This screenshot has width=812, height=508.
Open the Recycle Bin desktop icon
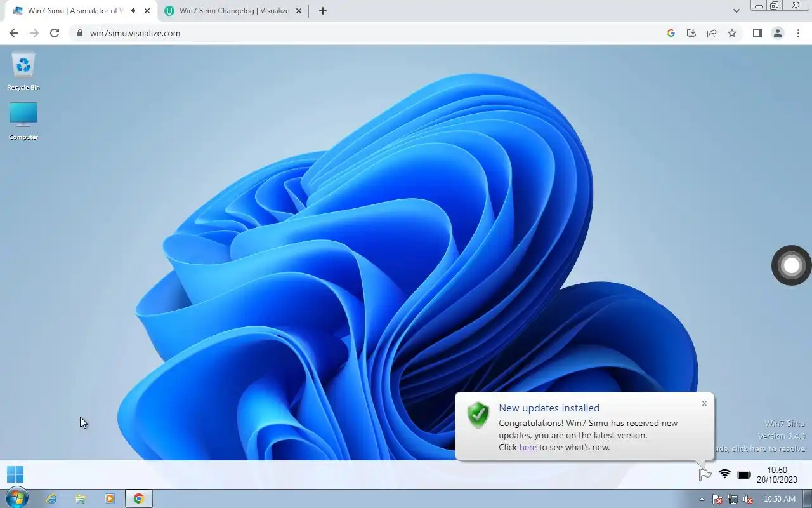(x=23, y=72)
